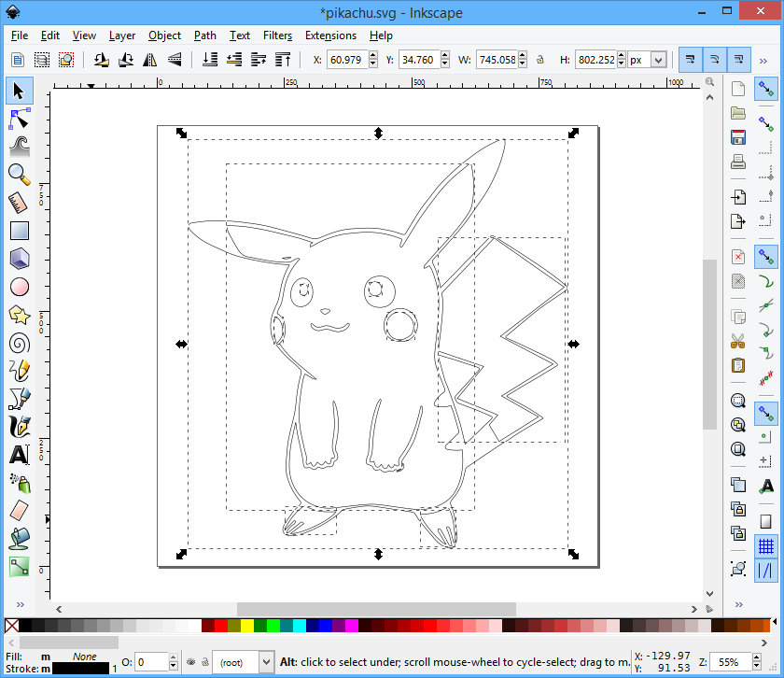Click the Cut scissors icon
This screenshot has height=678, width=784.
pos(738,341)
